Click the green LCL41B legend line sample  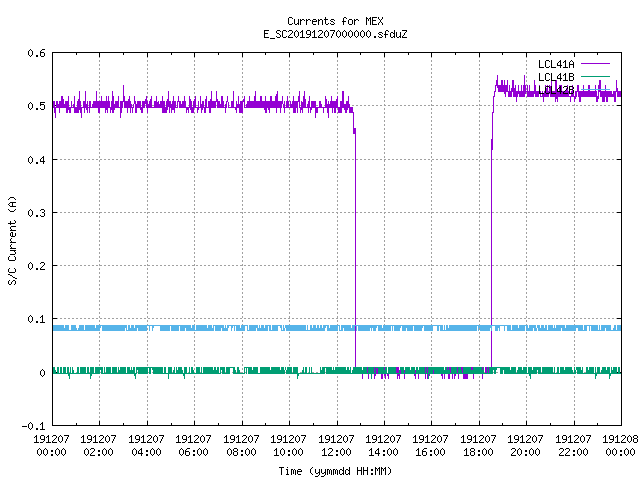pos(595,76)
